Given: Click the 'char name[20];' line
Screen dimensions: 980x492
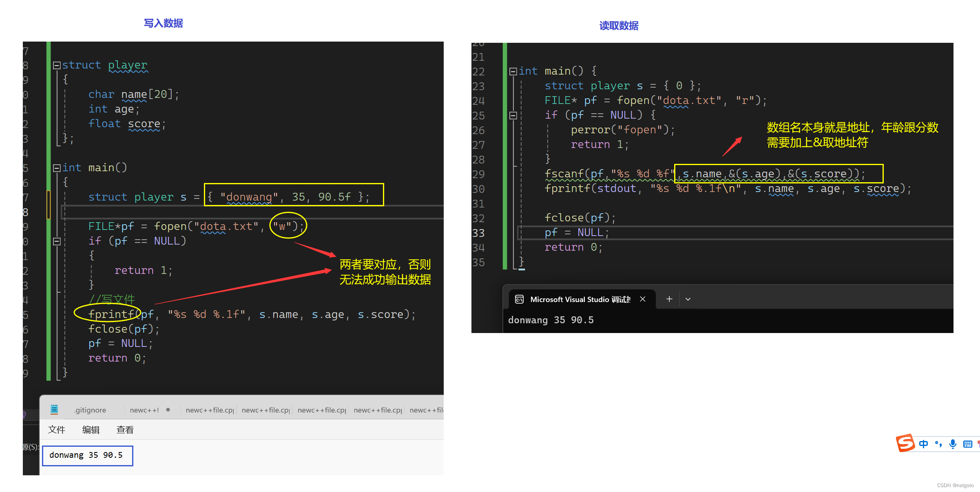Looking at the screenshot, I should click(x=134, y=95).
